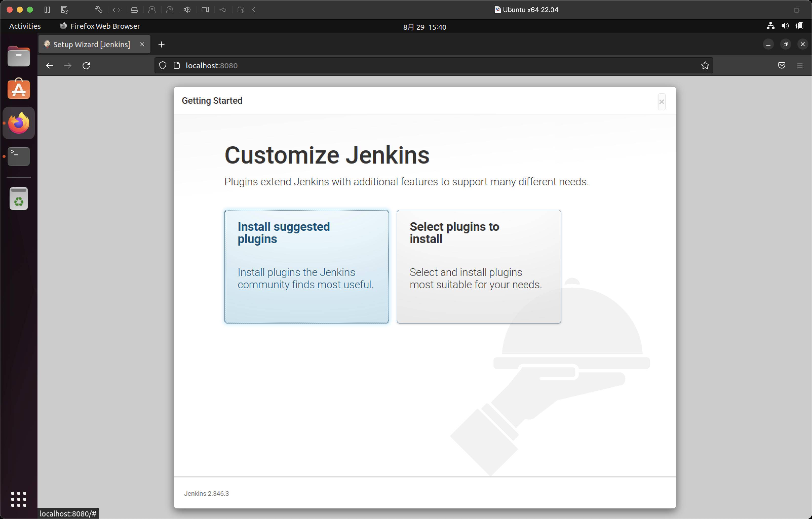Show Applications grid in the dock
Viewport: 812px width, 519px height.
(x=18, y=499)
